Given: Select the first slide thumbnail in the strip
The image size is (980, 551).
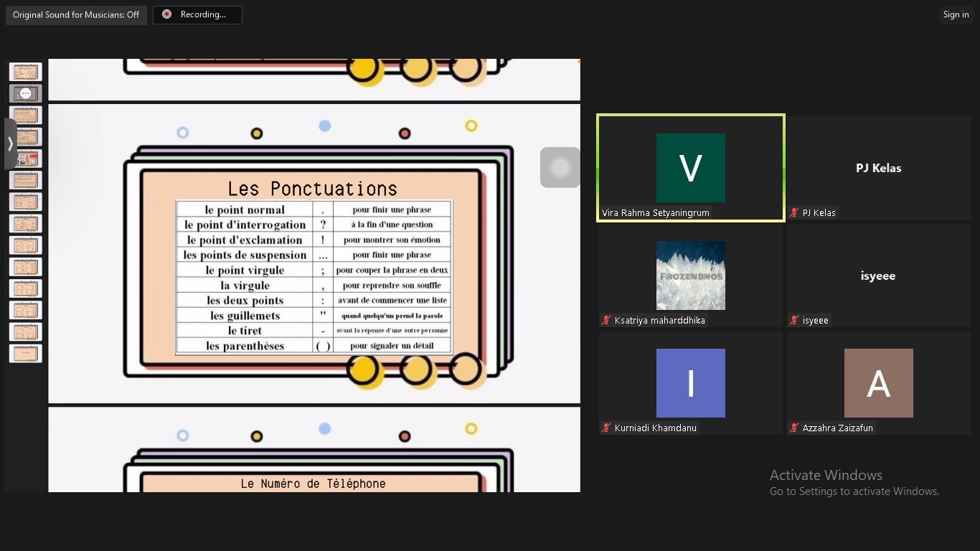Looking at the screenshot, I should tap(25, 72).
